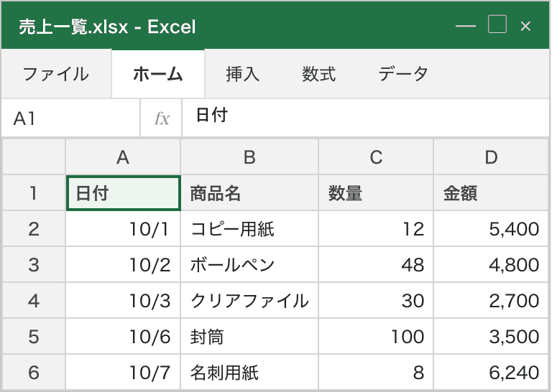Select the quantity cell 12

coord(376,229)
